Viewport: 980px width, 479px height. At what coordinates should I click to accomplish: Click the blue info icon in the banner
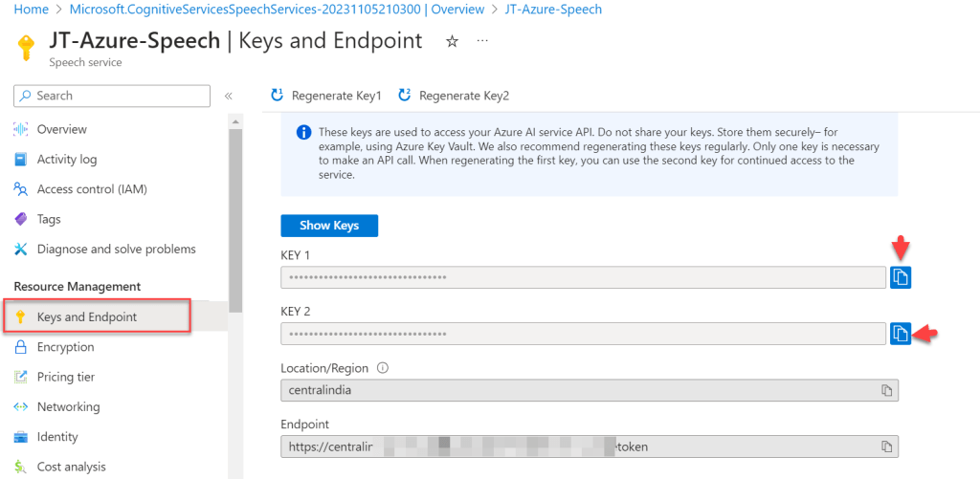point(303,132)
